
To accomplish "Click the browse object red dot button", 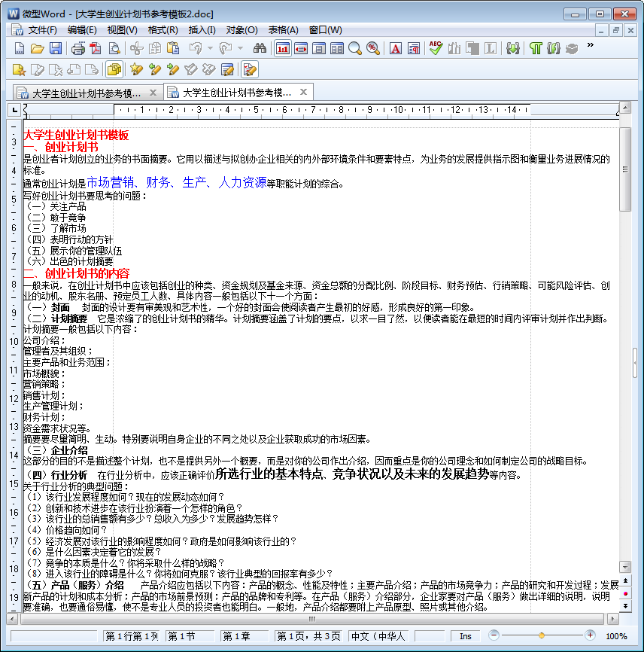I will click(625, 593).
